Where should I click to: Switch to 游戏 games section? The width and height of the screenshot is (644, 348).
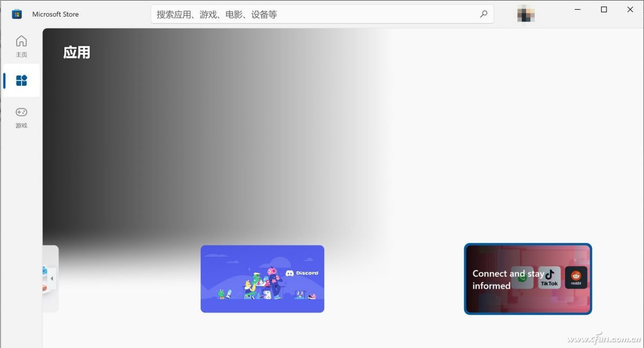[x=21, y=117]
